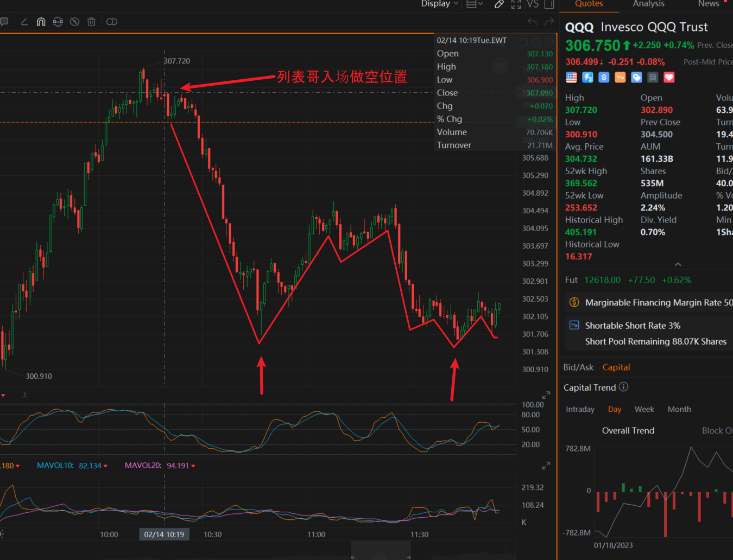Toggle the red heart favorite icon
This screenshot has height=560, width=733.
[669, 78]
